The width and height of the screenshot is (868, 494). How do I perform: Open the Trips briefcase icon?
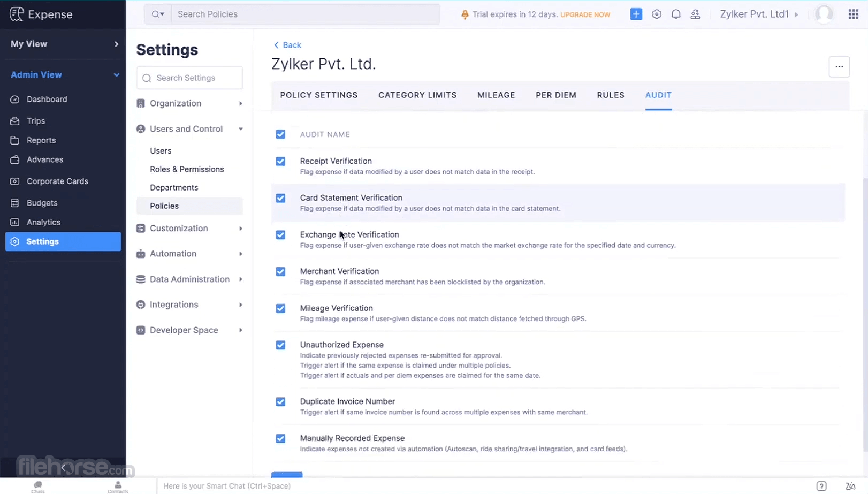pyautogui.click(x=15, y=121)
